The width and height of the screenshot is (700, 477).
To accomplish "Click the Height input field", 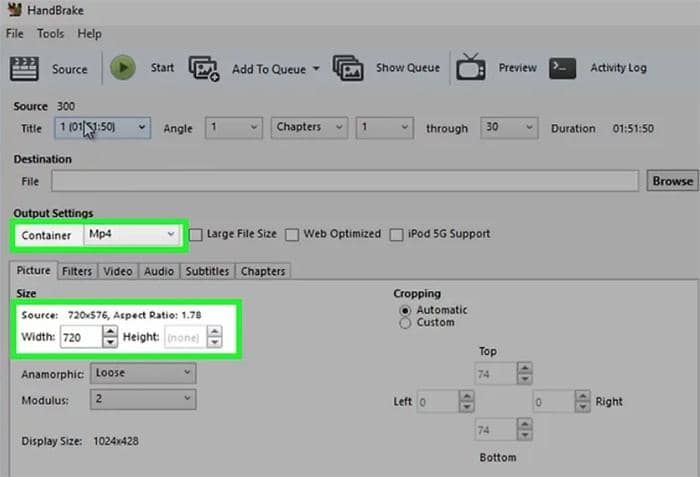I will [x=185, y=337].
